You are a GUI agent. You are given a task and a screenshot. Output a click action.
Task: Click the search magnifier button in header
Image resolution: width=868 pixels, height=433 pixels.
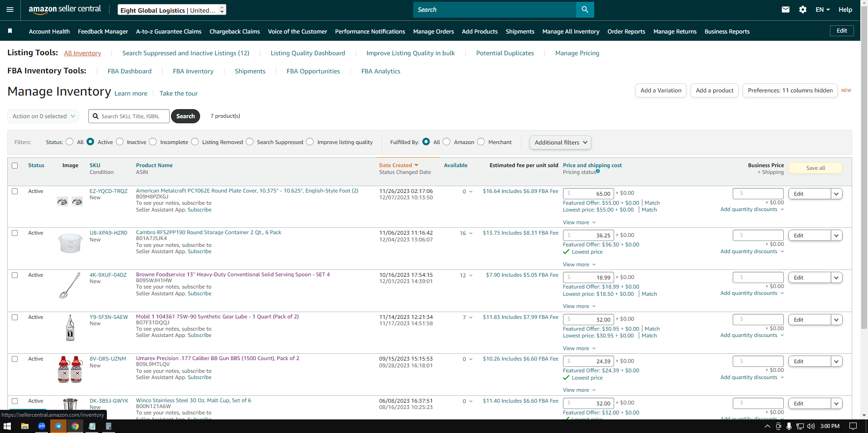(x=585, y=10)
